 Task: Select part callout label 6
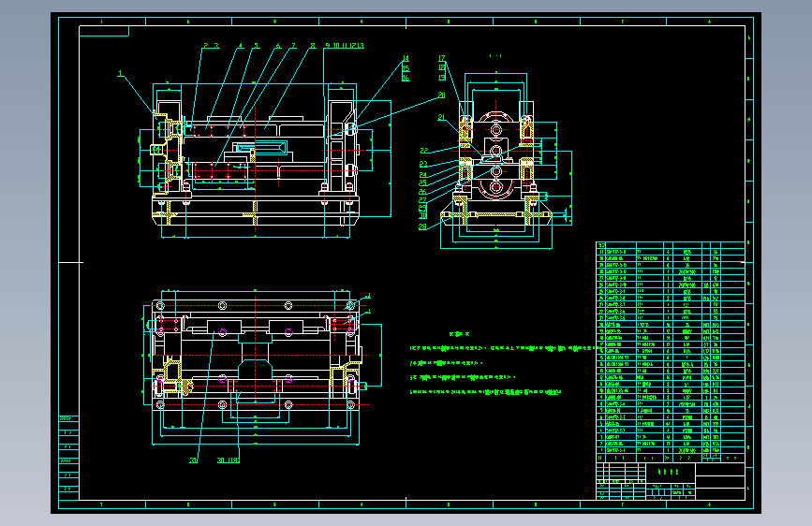tap(277, 46)
